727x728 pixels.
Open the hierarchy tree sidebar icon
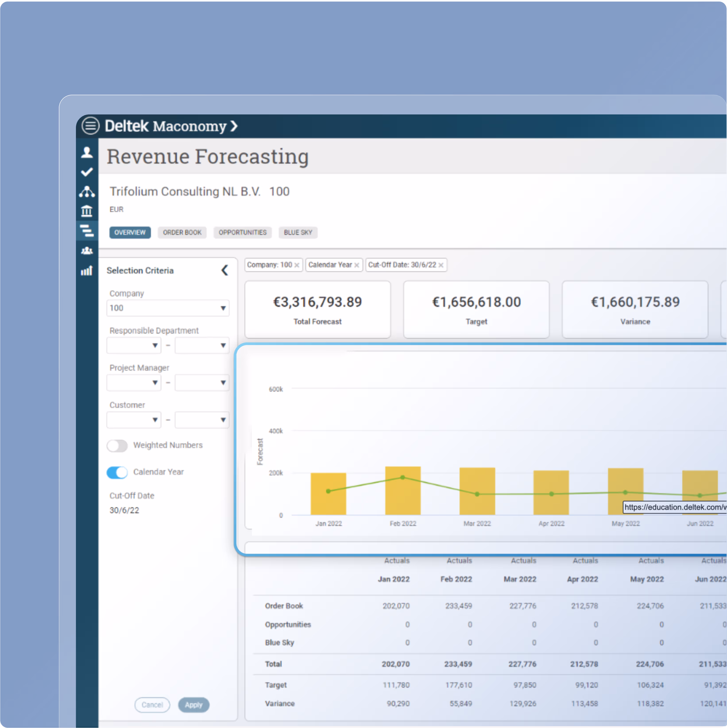click(x=87, y=192)
